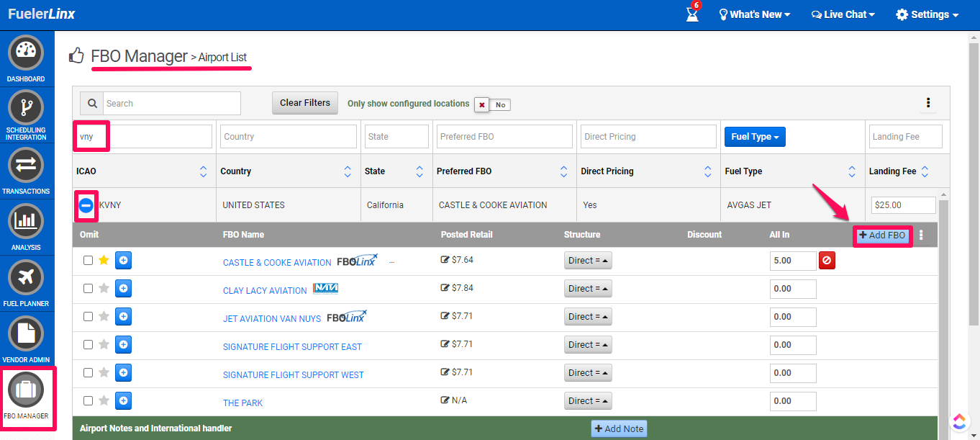Screen dimensions: 980x440
Task: Toggle Only show configured locations switch
Action: tap(492, 104)
